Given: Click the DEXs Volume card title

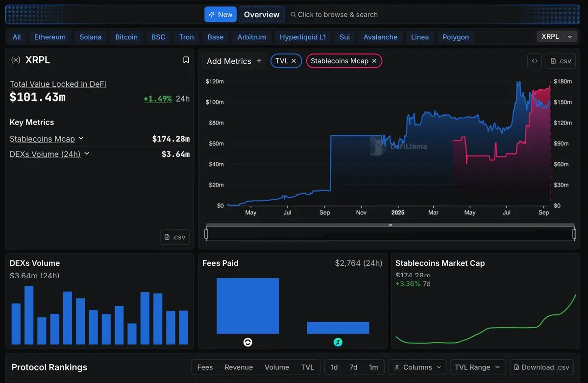Looking at the screenshot, I should click(x=35, y=263).
